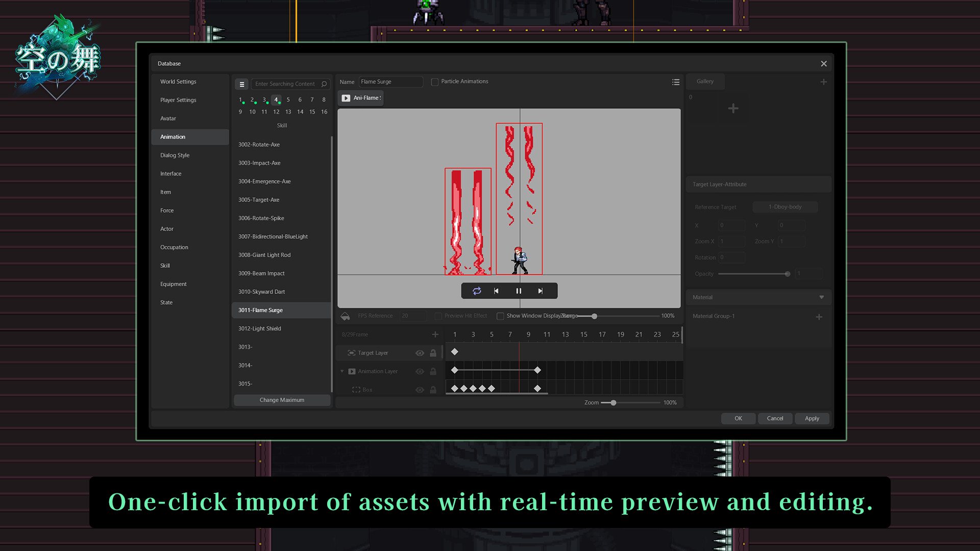Enable Particle Animations checkbox
The height and width of the screenshot is (551, 980).
coord(435,82)
